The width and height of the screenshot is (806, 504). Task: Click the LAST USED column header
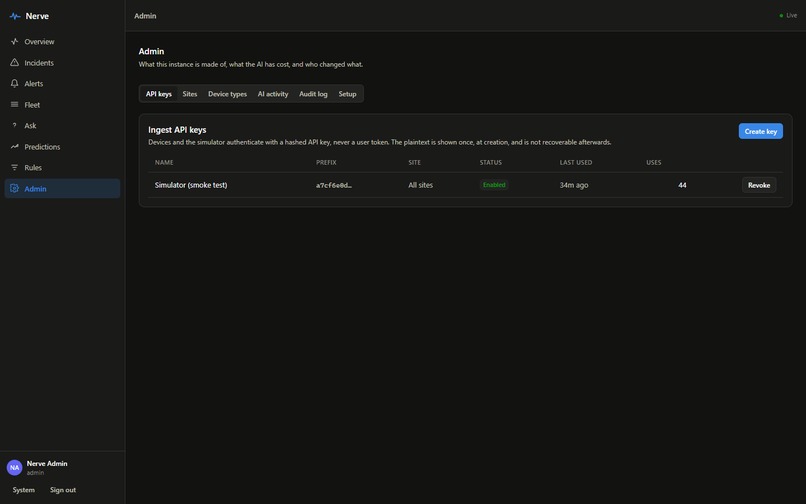click(576, 163)
